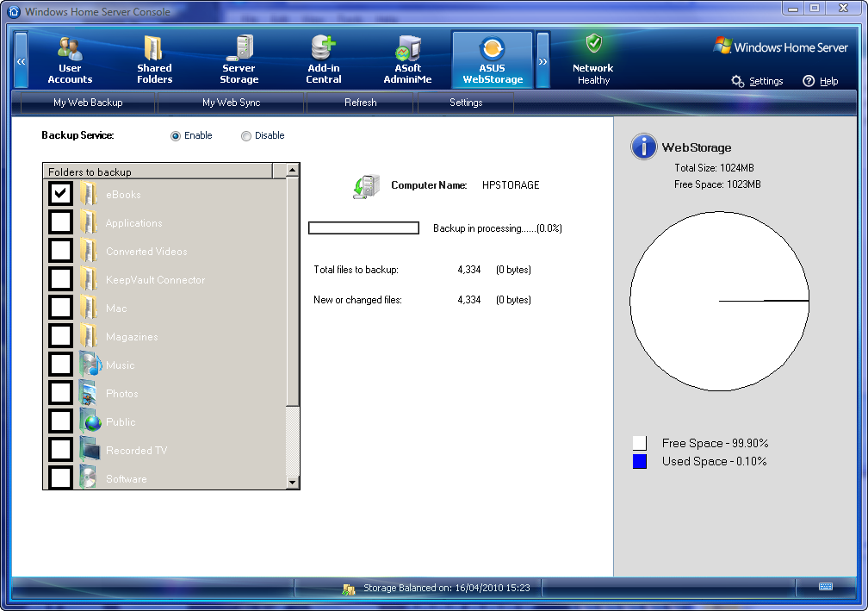This screenshot has height=611, width=868.
Task: Click the folder list scroll down arrow
Action: 292,483
